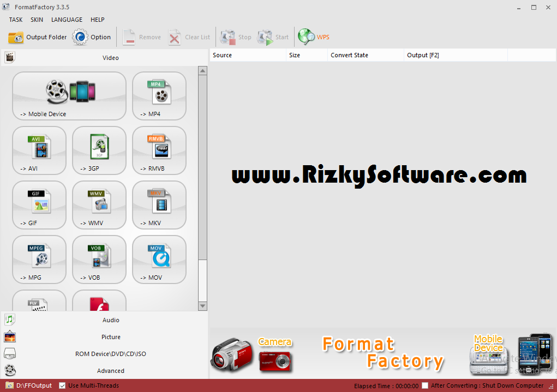Image resolution: width=557 pixels, height=392 pixels.
Task: Click the Advanced film reel icon
Action: coord(10,370)
